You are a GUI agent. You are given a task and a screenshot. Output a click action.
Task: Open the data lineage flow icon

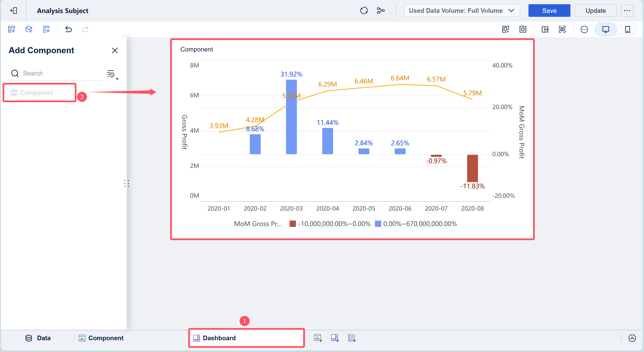[381, 11]
